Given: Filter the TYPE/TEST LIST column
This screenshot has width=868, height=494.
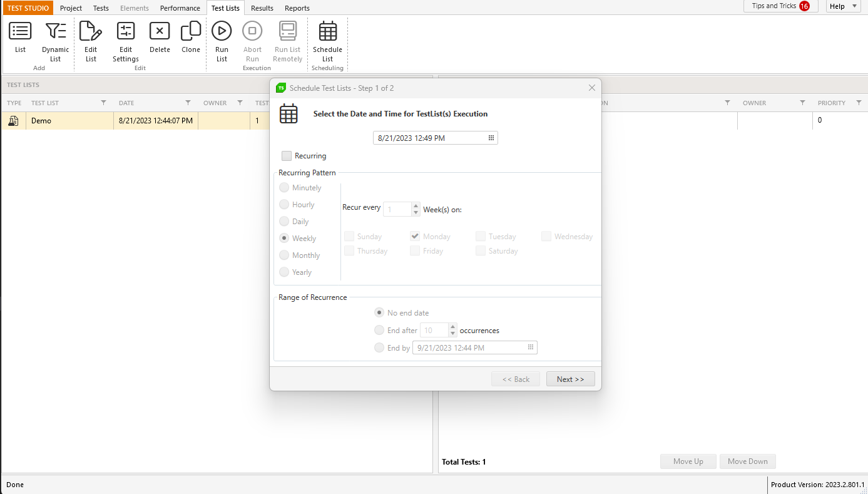Looking at the screenshot, I should point(104,103).
